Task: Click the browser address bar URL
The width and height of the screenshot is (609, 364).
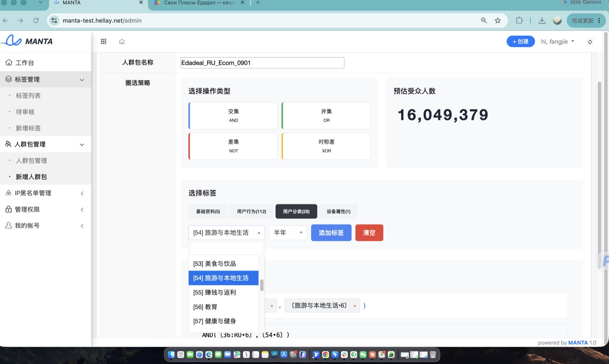Action: [102, 20]
